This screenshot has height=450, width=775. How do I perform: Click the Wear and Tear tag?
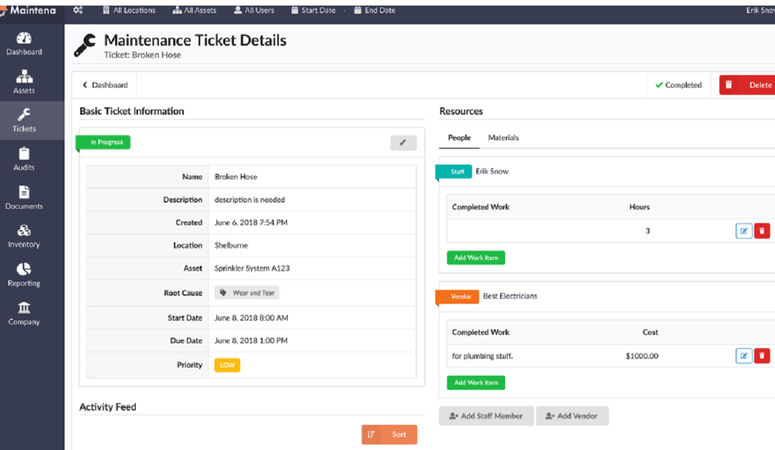click(x=247, y=293)
